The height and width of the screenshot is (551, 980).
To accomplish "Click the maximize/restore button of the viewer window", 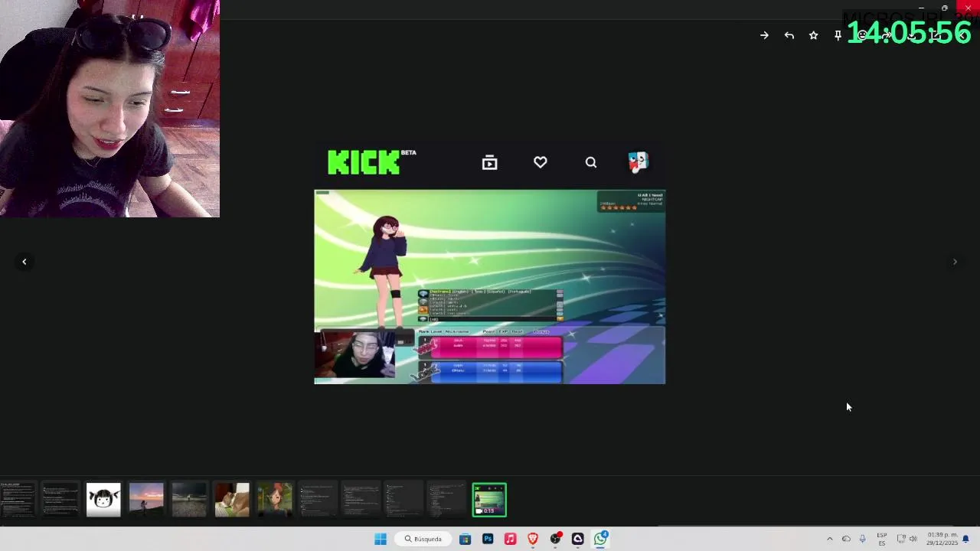I will click(944, 8).
